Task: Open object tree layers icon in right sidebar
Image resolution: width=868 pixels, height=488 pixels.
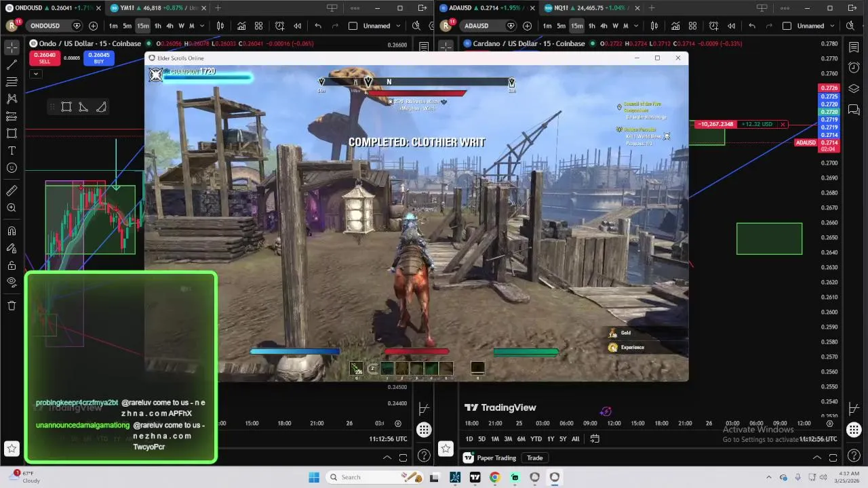Action: pyautogui.click(x=854, y=89)
